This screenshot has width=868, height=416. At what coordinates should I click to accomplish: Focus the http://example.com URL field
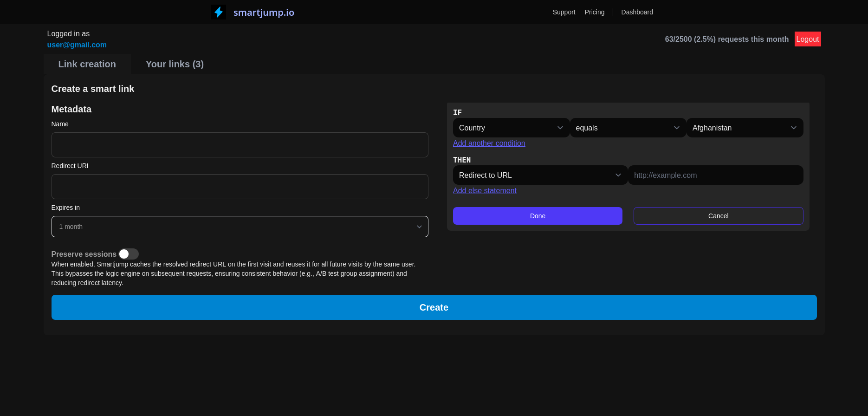[x=716, y=175]
